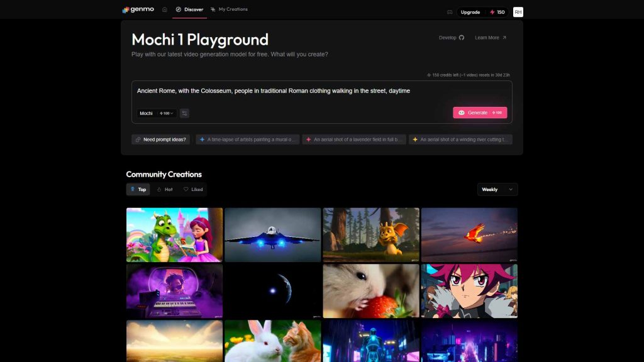Open the RH profile avatar
This screenshot has width=644, height=362.
pos(518,13)
